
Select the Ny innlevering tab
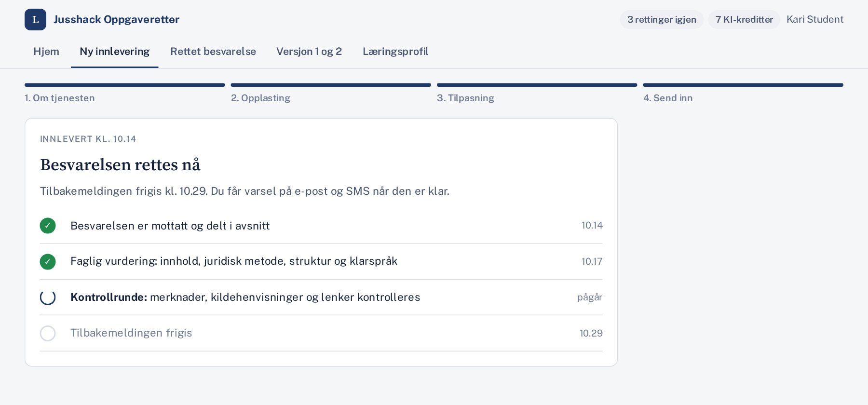[115, 52]
